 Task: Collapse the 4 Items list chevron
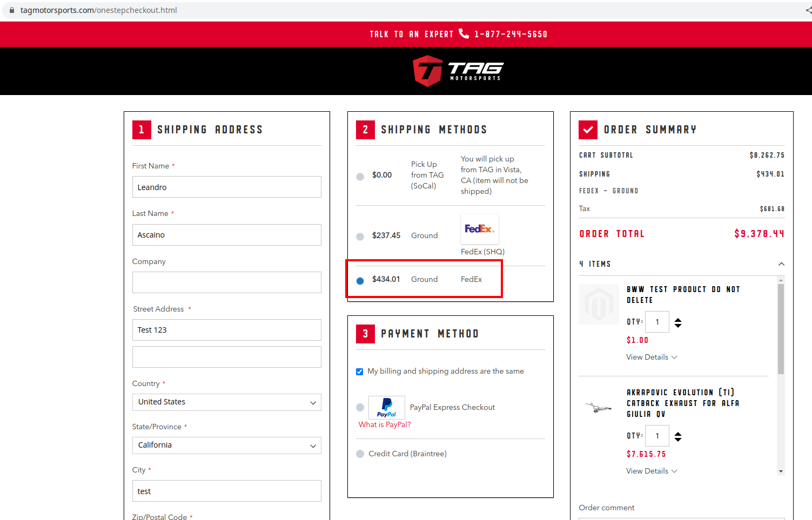pyautogui.click(x=781, y=264)
